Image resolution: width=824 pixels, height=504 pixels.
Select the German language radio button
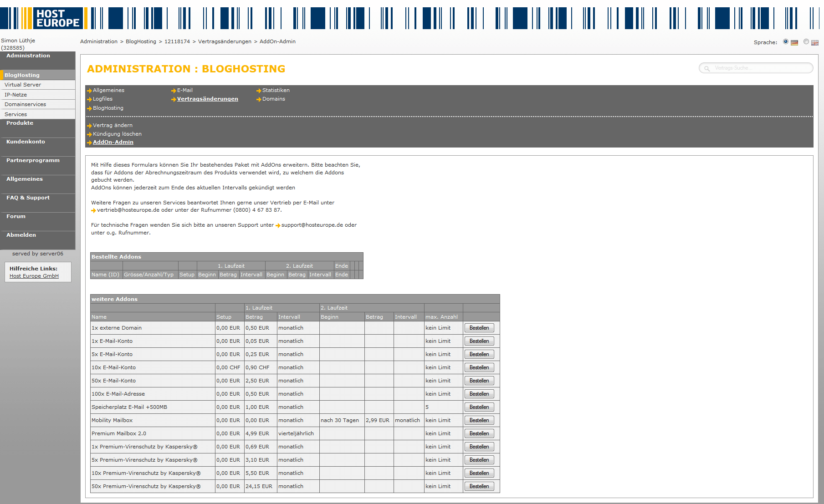(786, 42)
